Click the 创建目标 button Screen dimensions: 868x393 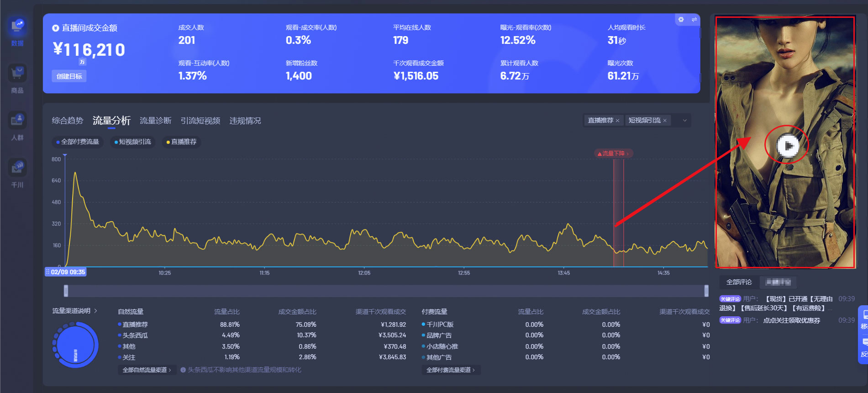(x=69, y=76)
